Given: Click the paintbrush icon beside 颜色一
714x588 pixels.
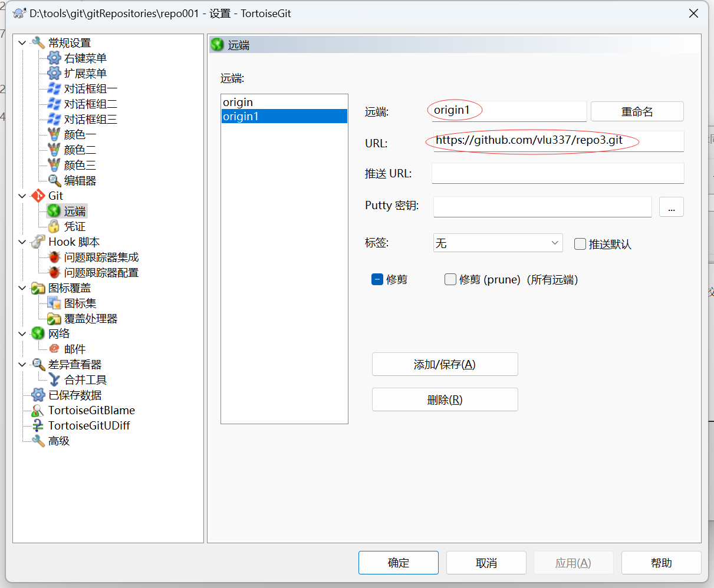Looking at the screenshot, I should coord(54,134).
